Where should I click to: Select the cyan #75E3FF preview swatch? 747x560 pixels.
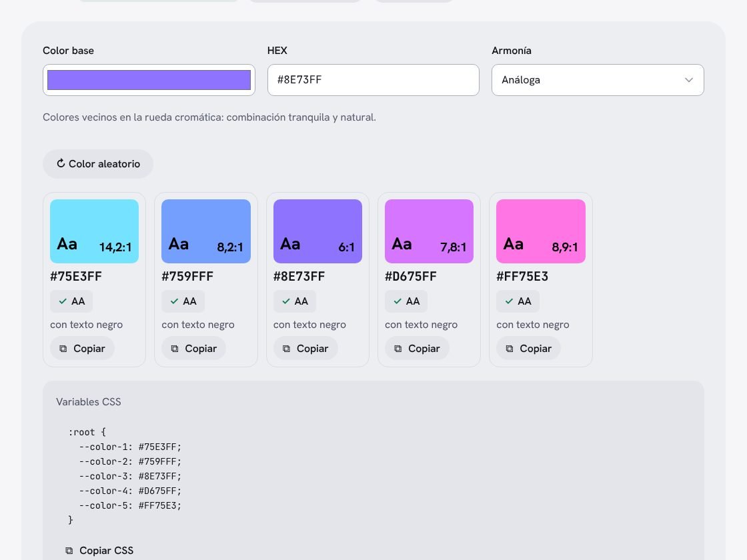pos(94,231)
